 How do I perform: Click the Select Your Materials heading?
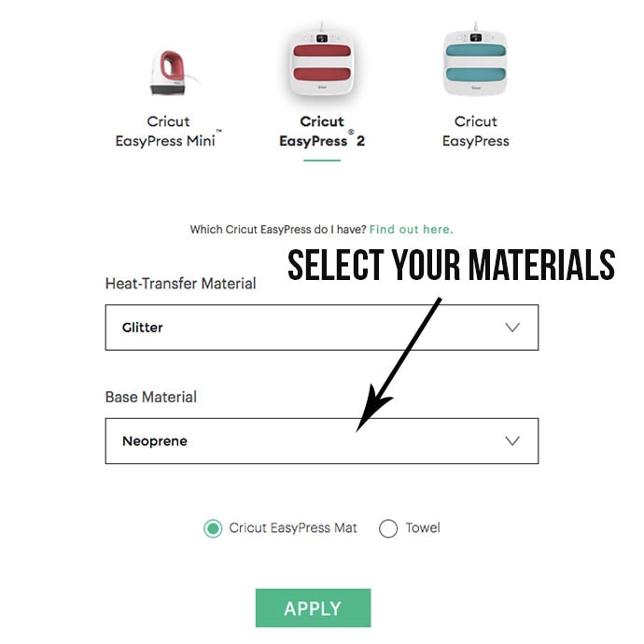point(452,265)
